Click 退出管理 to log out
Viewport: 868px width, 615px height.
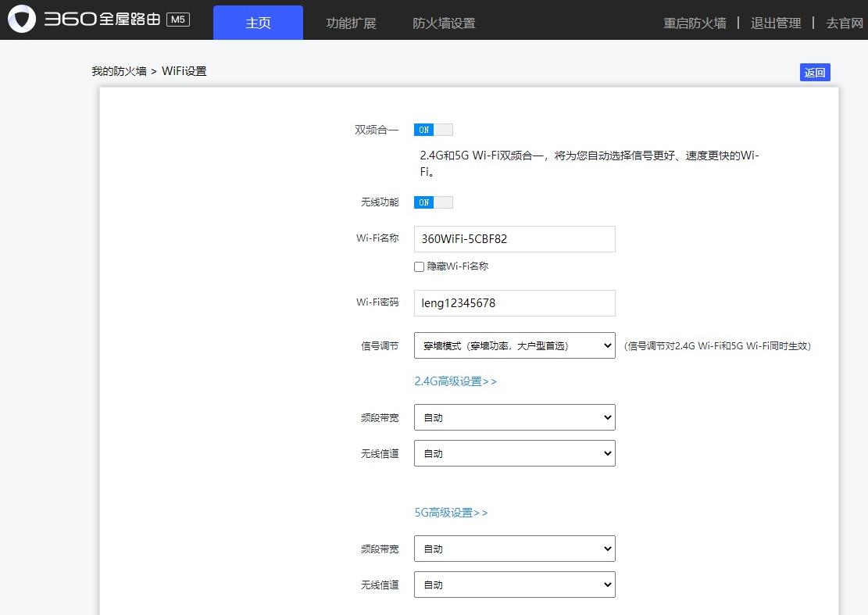point(775,23)
